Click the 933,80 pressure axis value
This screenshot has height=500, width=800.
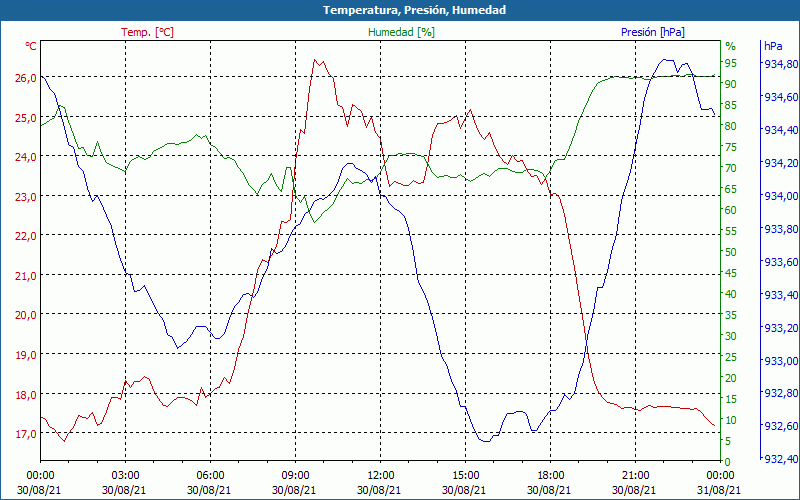coord(780,230)
